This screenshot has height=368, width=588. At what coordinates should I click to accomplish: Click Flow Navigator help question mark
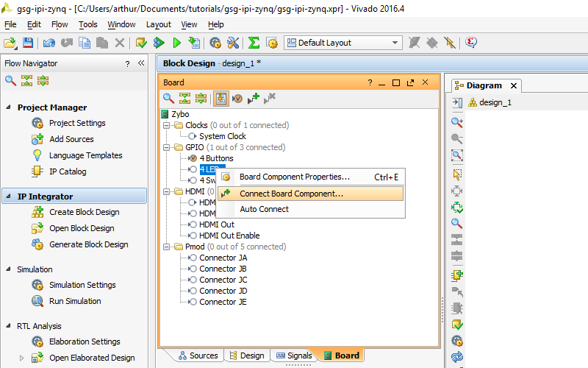point(127,64)
